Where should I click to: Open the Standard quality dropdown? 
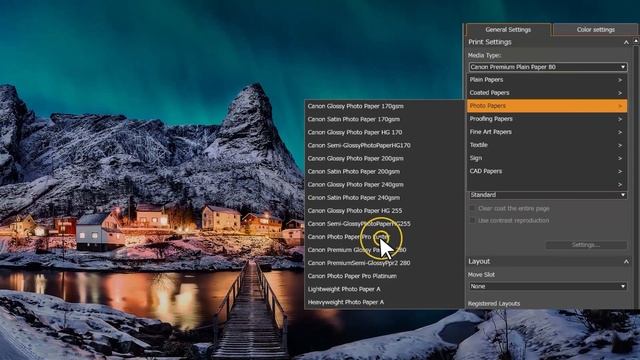pyautogui.click(x=548, y=195)
